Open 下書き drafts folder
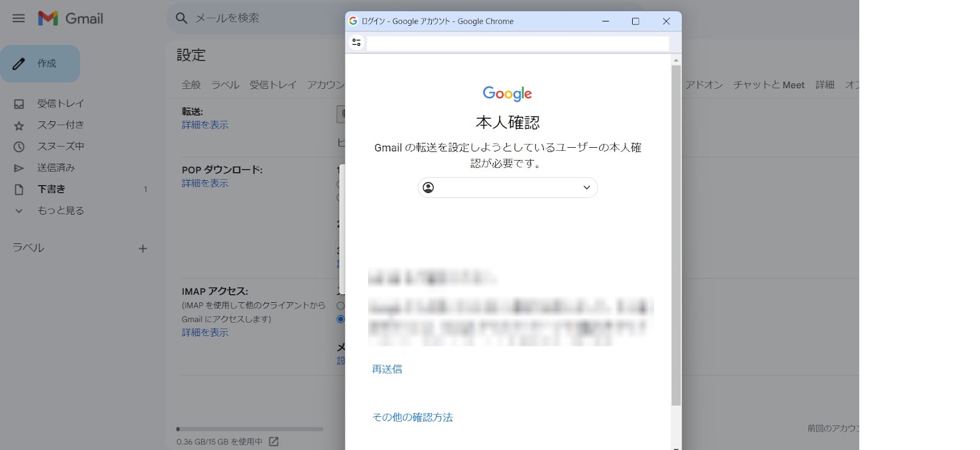The image size is (980, 450). click(51, 189)
